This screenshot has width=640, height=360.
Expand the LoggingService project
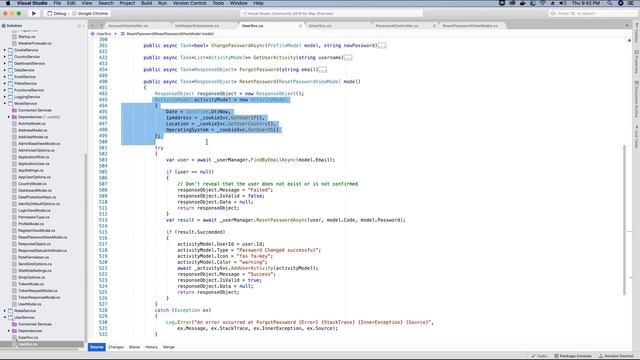[x=5, y=97]
